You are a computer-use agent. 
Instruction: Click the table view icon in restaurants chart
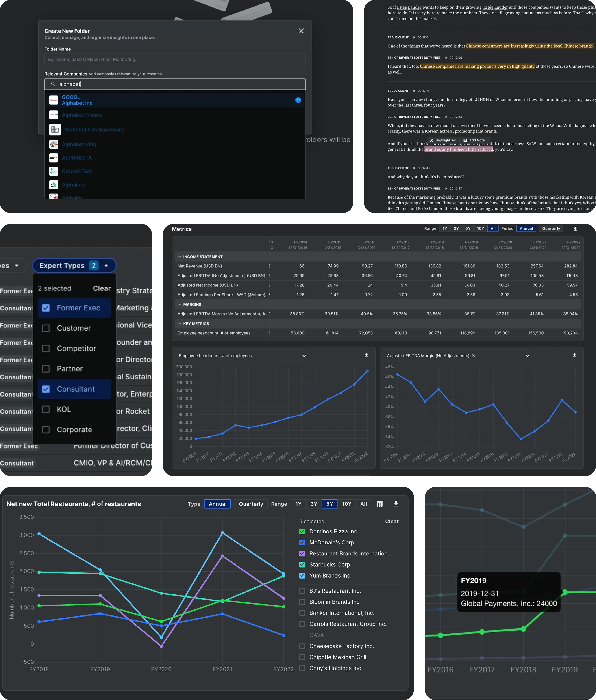379,504
